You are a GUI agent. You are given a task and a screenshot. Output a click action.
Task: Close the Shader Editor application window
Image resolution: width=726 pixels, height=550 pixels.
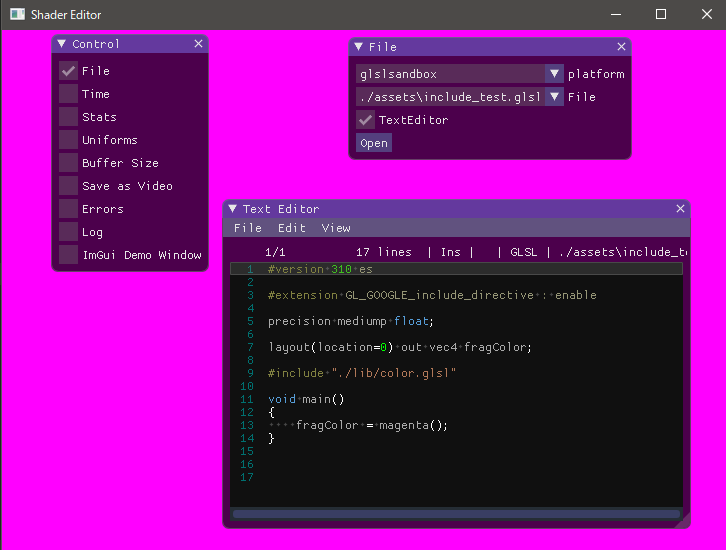click(707, 14)
